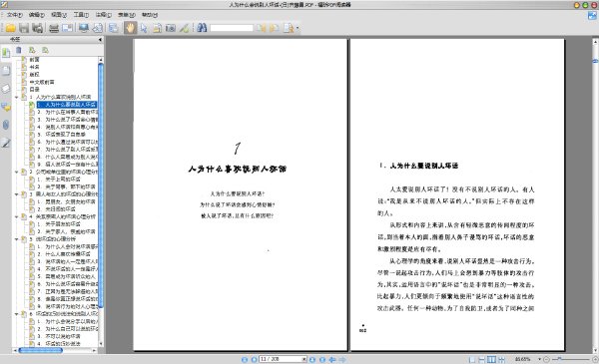Screen dimensions: 599x364
Task: Open the 帮助 menu
Action: [150, 15]
